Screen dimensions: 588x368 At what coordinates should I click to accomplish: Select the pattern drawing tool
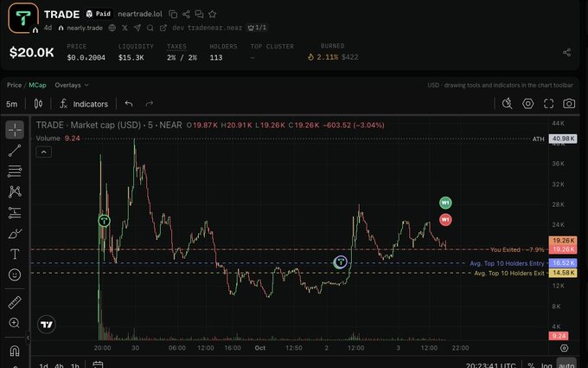coord(15,192)
